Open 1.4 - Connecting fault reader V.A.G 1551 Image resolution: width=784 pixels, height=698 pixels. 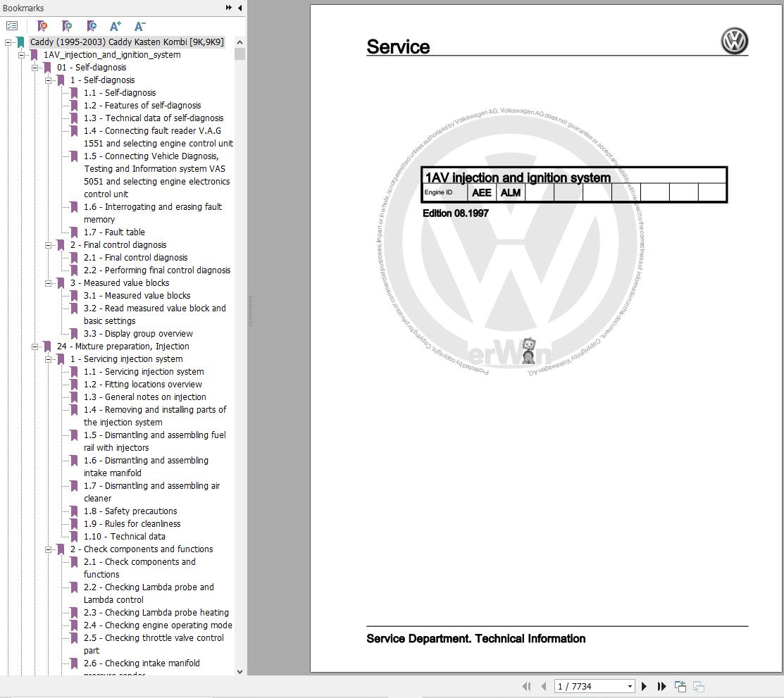click(x=158, y=137)
